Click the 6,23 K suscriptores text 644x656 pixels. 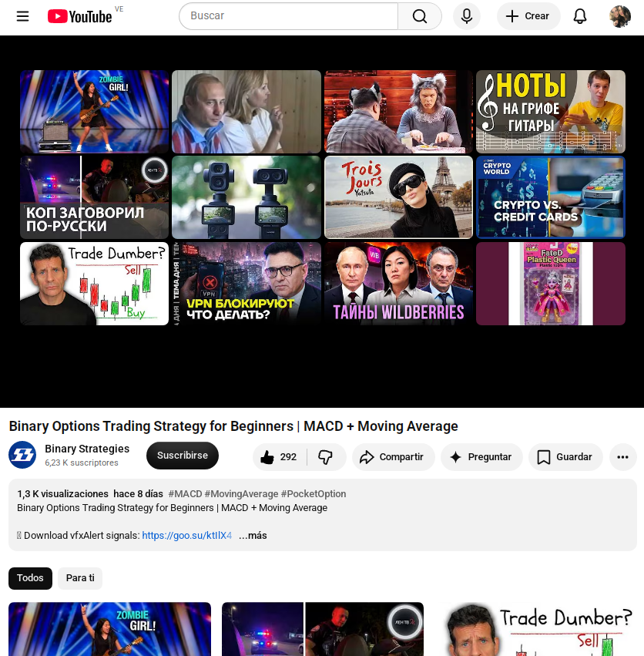click(x=82, y=463)
